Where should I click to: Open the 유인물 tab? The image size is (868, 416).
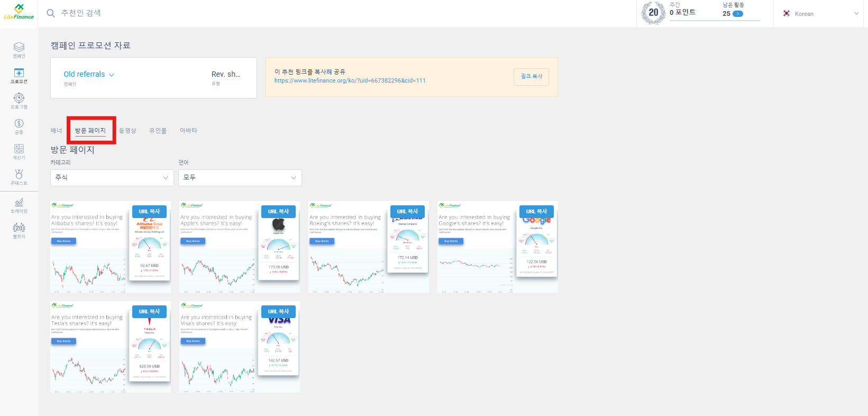point(158,131)
